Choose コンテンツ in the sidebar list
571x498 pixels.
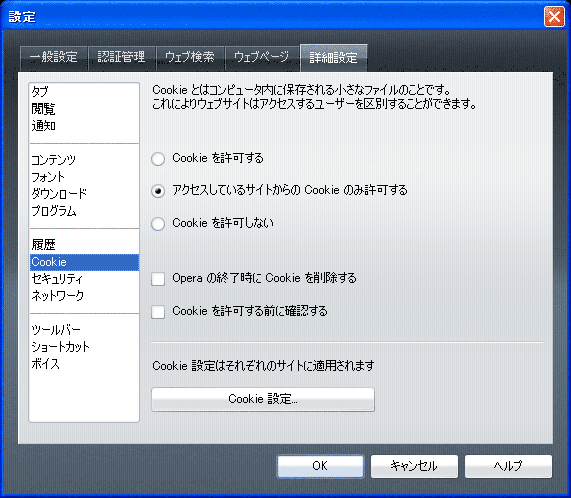click(x=84, y=160)
